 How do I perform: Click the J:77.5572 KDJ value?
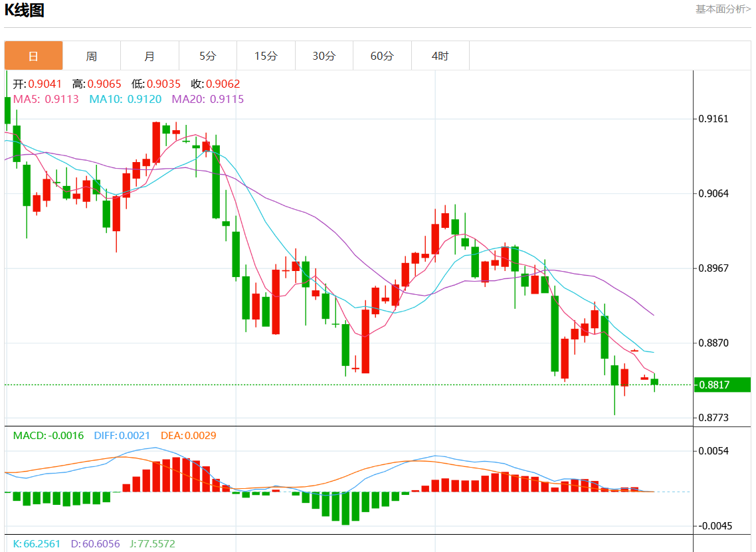click(x=152, y=544)
